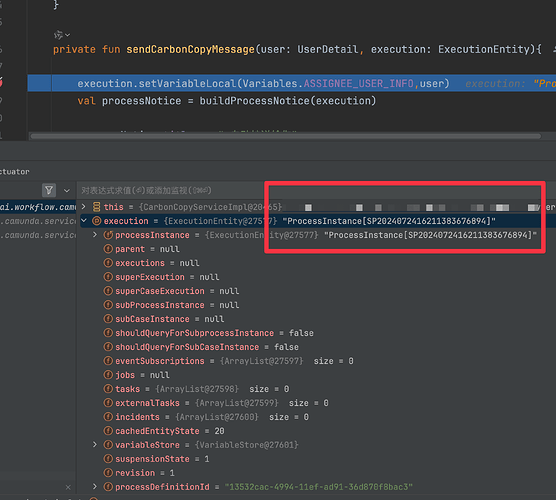This screenshot has height=500, width=556.
Task: Click the object icon beside 'this' variable
Action: click(x=96, y=207)
